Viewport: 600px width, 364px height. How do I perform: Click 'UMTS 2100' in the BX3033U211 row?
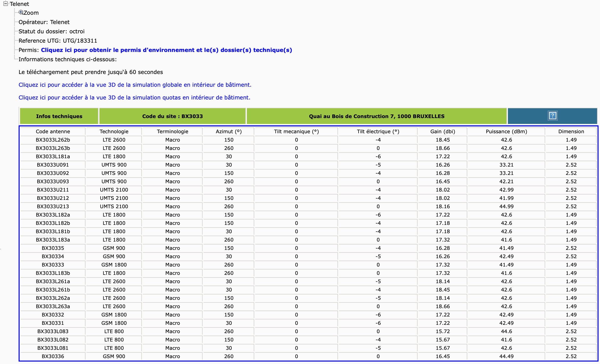114,190
